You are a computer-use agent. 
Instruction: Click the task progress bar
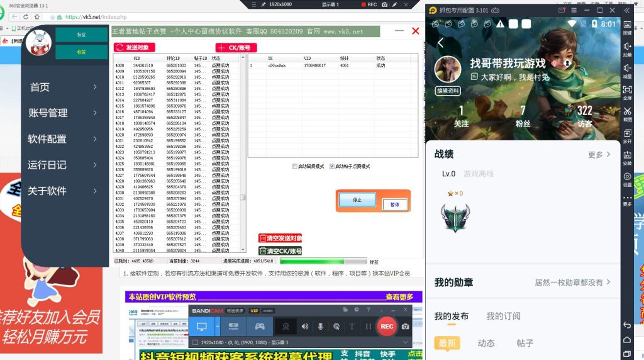(x=323, y=261)
